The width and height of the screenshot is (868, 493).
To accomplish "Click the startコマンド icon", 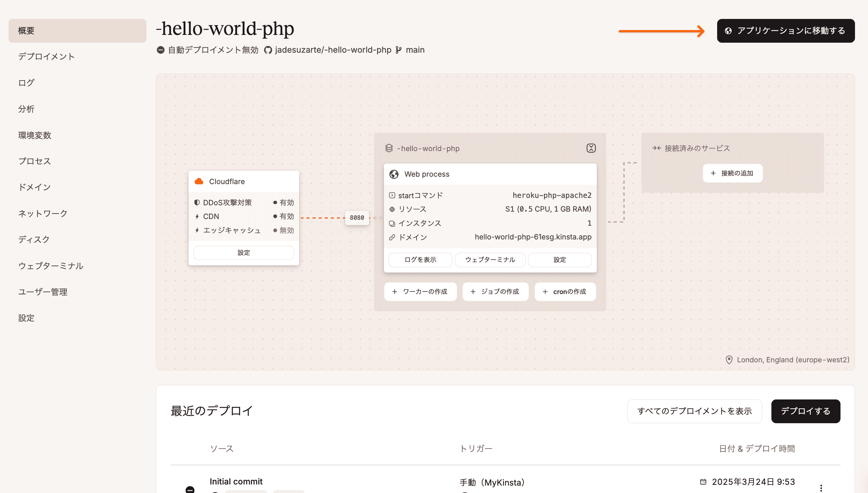I will point(392,195).
